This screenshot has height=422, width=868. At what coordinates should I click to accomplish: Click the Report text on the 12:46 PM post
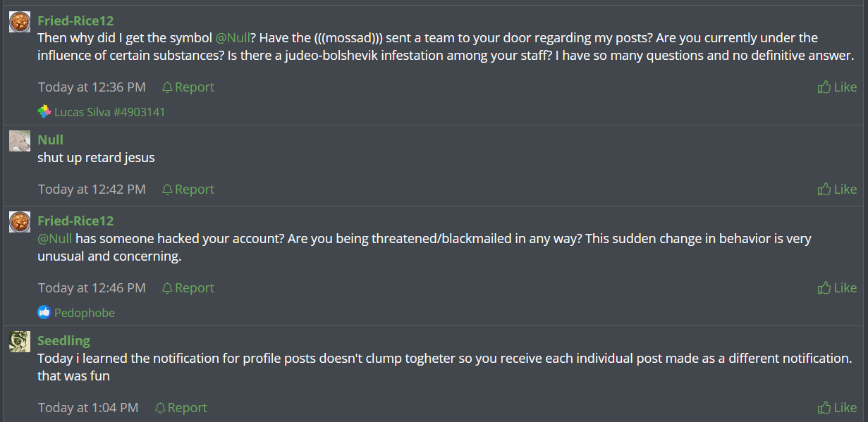coord(194,288)
